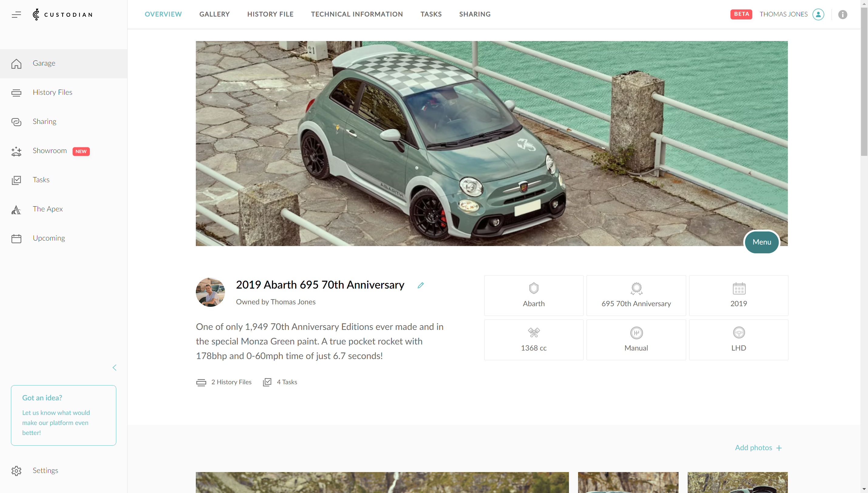This screenshot has height=493, width=868.
Task: Click the Sharing sidebar icon
Action: coord(16,122)
